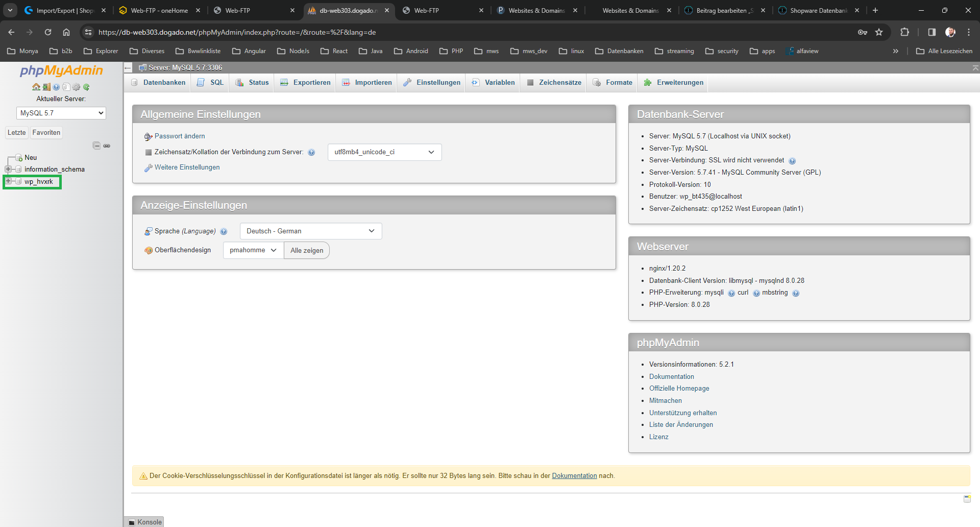Screen dimensions: 980x527
Task: Open the Passwort ändern link
Action: (x=180, y=136)
